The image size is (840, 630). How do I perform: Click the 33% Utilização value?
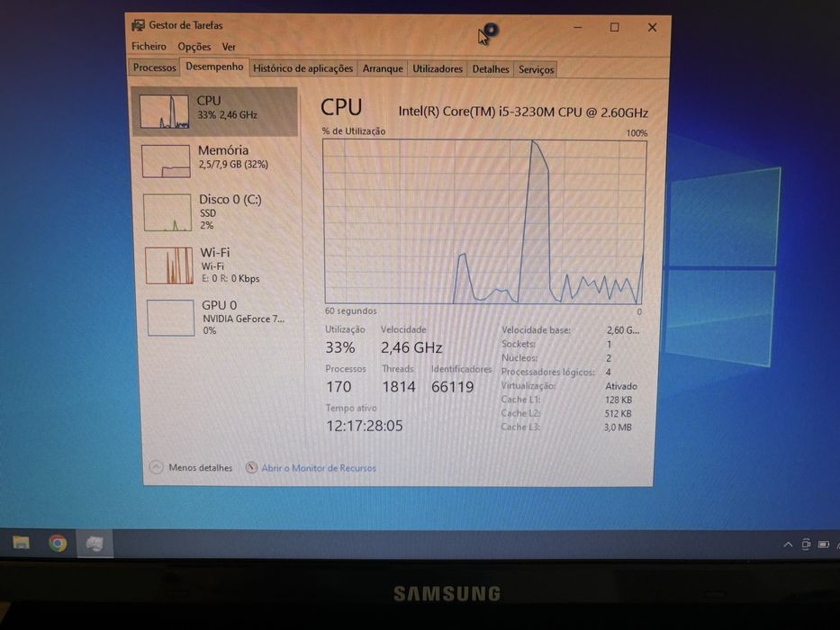point(340,347)
